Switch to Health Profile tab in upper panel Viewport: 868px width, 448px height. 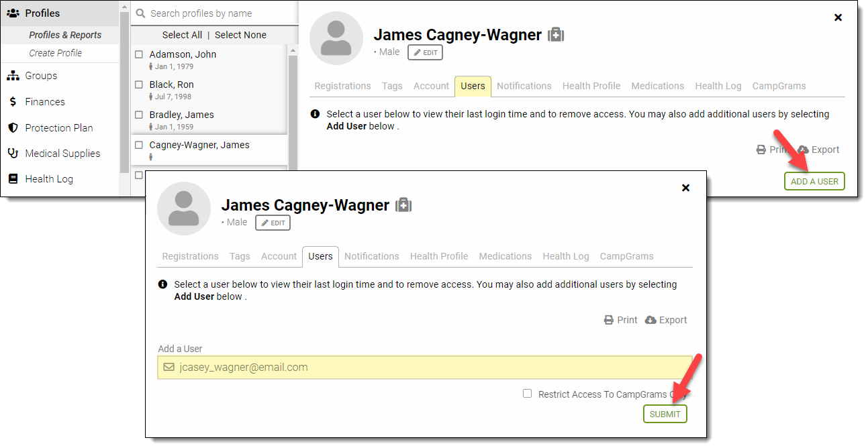coord(591,86)
